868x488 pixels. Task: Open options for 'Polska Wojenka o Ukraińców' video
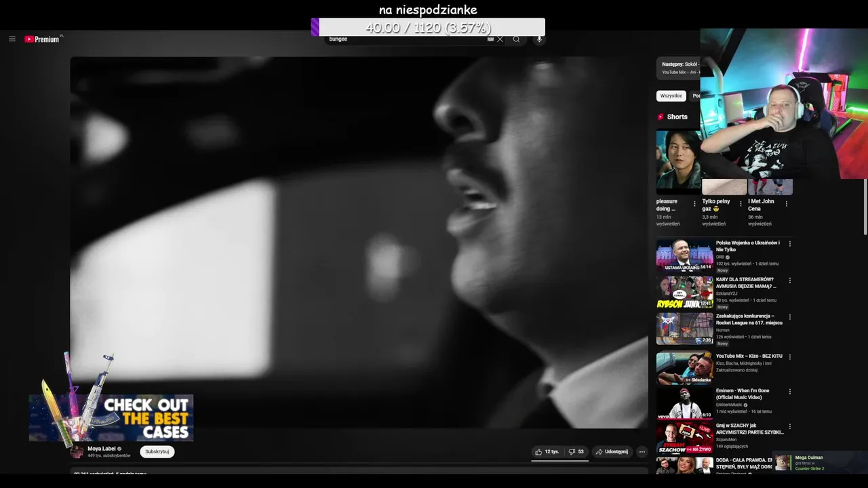pyautogui.click(x=789, y=244)
